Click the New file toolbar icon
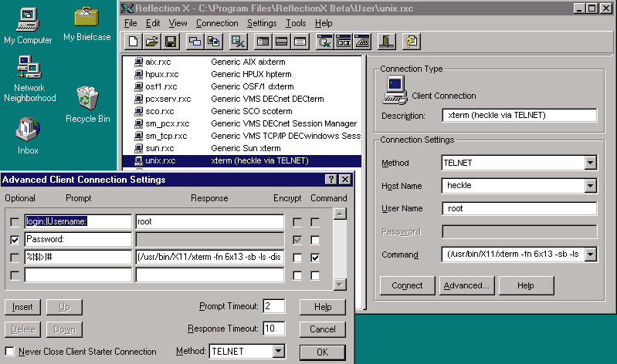Viewport: 617px width, 364px height. coord(134,41)
